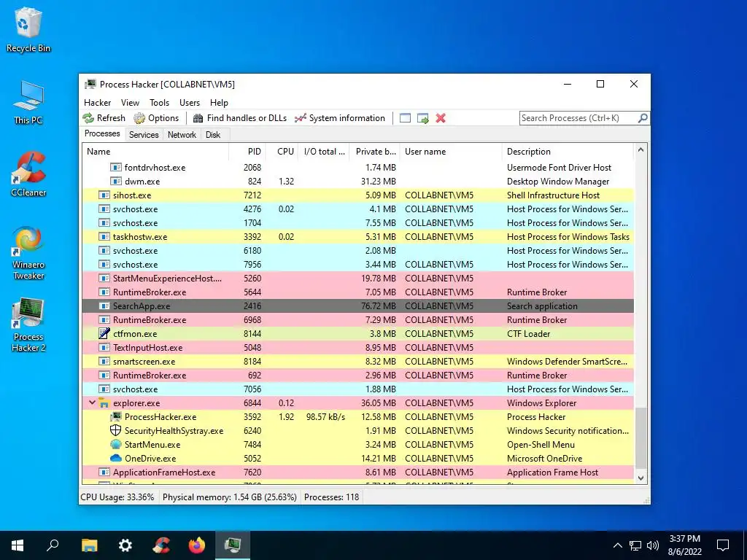Viewport: 747px width, 560px height.
Task: Click the find window toolbar icon
Action: 405,118
